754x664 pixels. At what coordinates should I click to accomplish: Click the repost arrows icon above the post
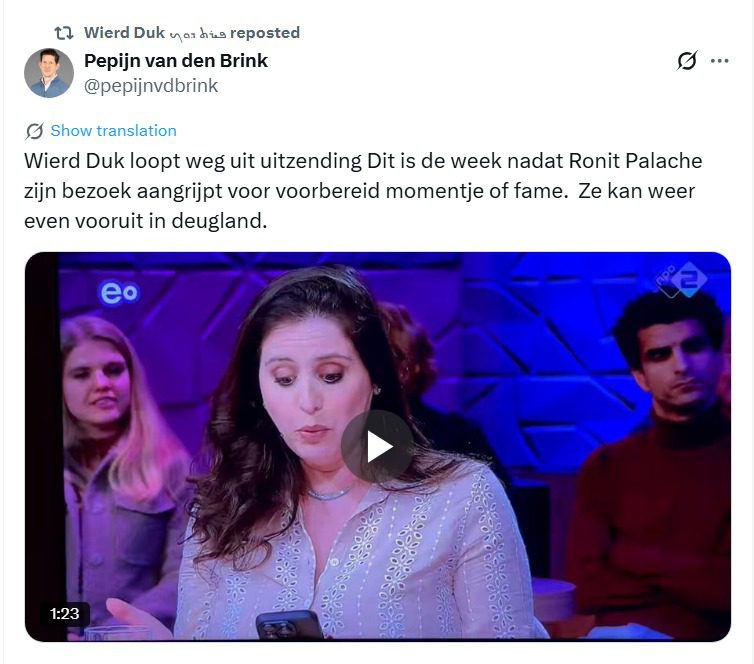click(x=63, y=33)
